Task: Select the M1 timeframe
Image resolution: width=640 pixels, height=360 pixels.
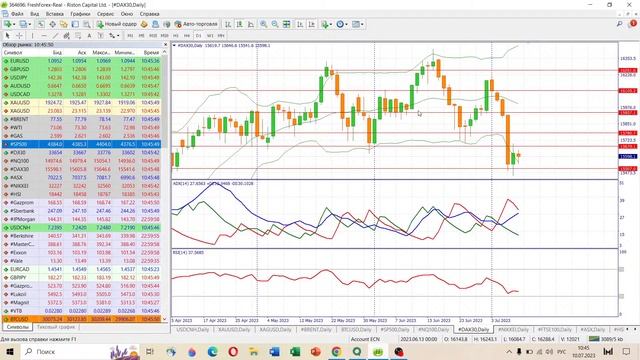Action: point(130,36)
